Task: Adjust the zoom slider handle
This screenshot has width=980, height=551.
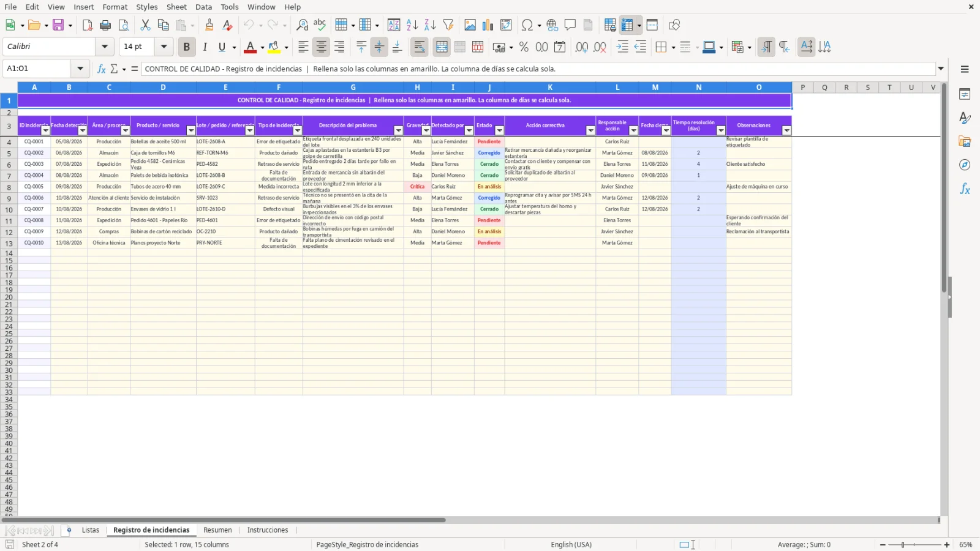Action: (x=903, y=545)
